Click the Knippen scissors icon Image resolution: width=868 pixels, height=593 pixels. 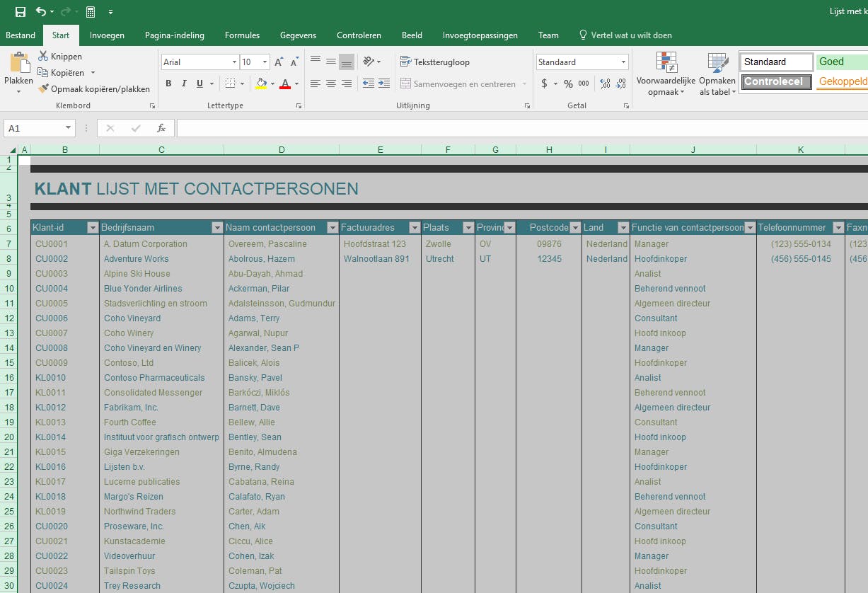43,57
